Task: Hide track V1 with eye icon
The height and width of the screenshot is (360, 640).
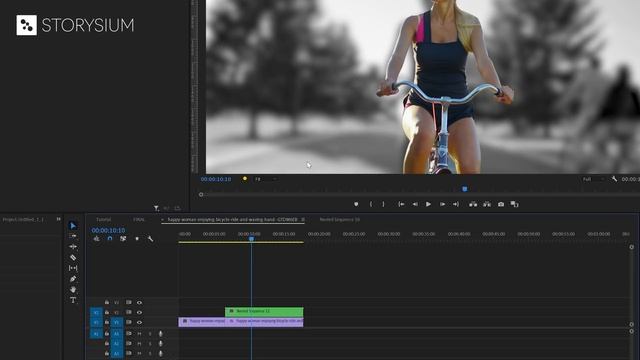Action: click(x=139, y=322)
